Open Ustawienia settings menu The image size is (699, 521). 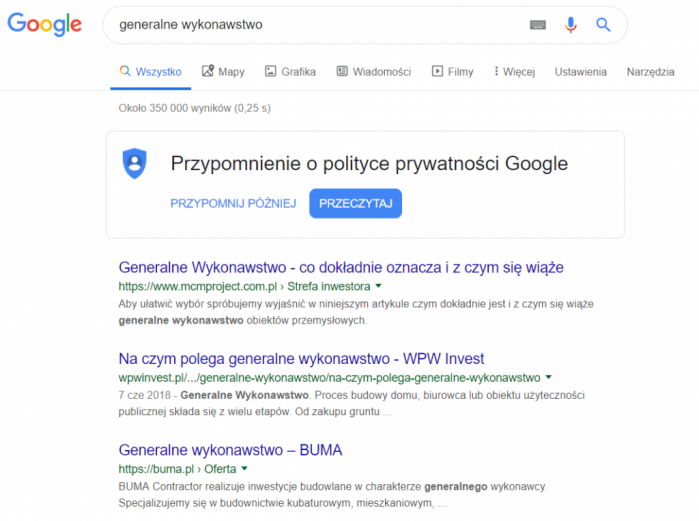coord(580,72)
